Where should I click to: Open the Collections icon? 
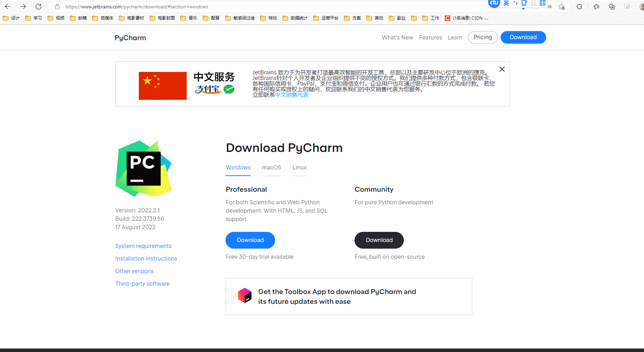coord(612,7)
